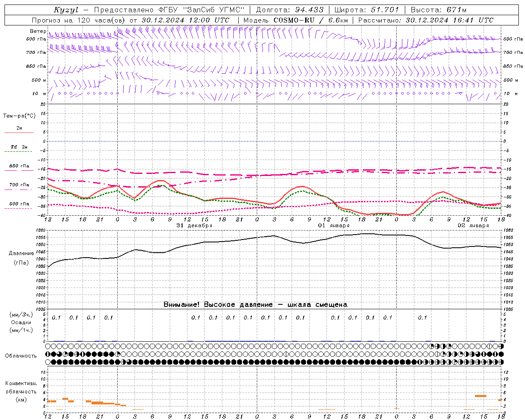525x420 pixels.
Task: Click the "Высота: 671м" header field
Action: [438, 10]
